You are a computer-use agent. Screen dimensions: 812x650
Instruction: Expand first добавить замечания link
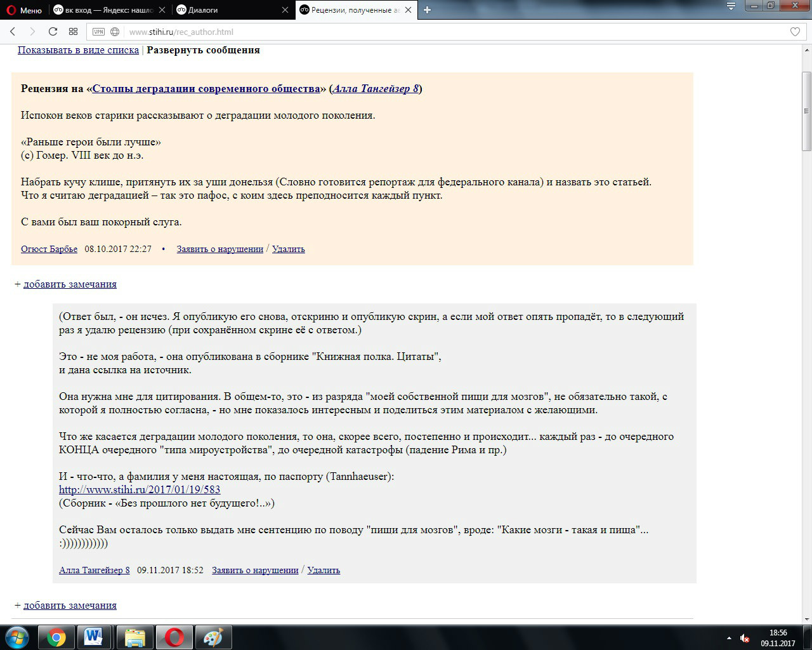click(x=70, y=284)
